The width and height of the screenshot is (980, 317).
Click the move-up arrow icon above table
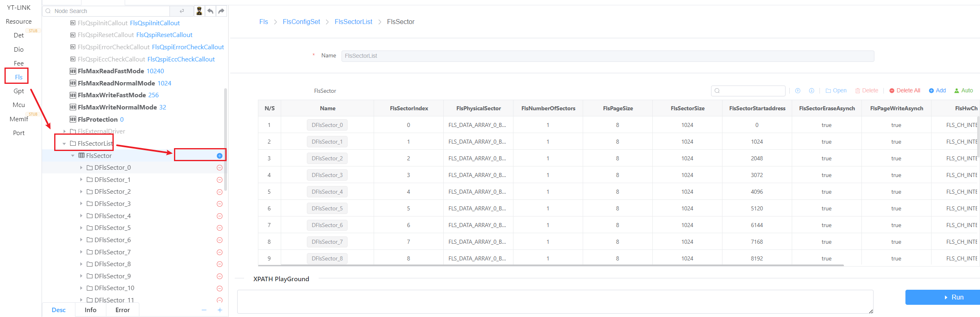pos(798,91)
